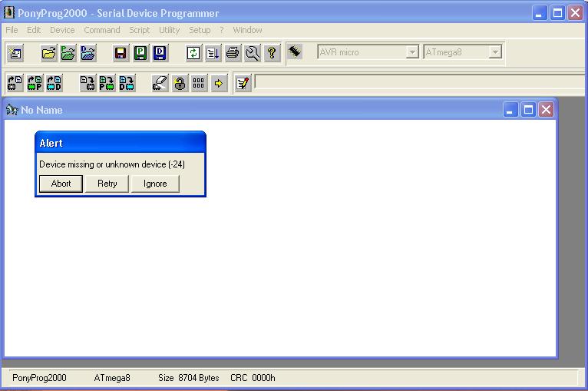Click the Erase device eraser icon

160,83
